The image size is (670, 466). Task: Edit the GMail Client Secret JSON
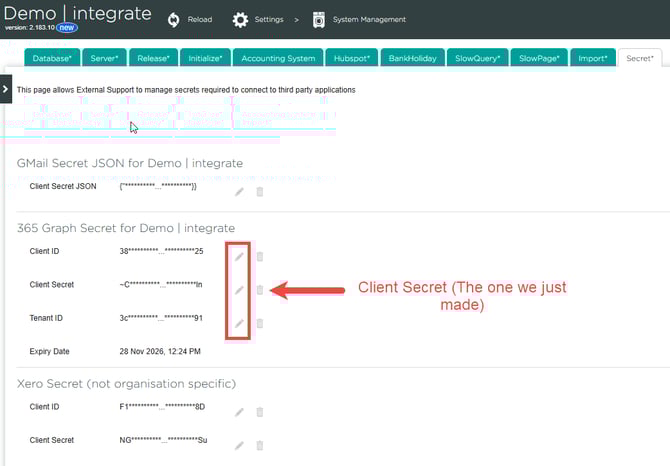(x=239, y=191)
